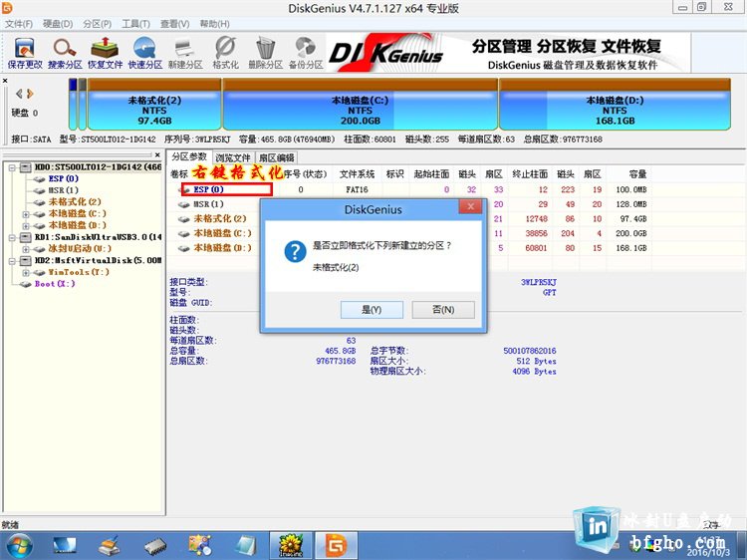Click the 起始柱面 column header
Viewport: 747px width, 560px height.
(431, 174)
